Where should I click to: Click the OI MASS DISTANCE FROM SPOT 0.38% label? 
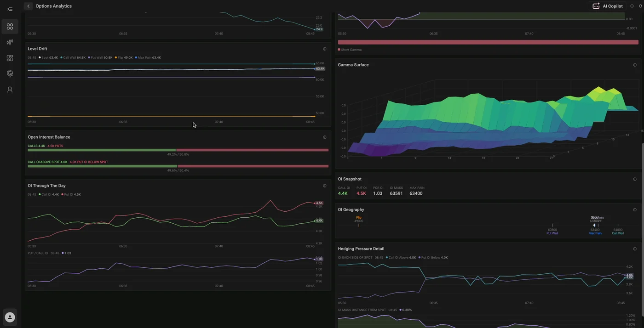tap(375, 310)
